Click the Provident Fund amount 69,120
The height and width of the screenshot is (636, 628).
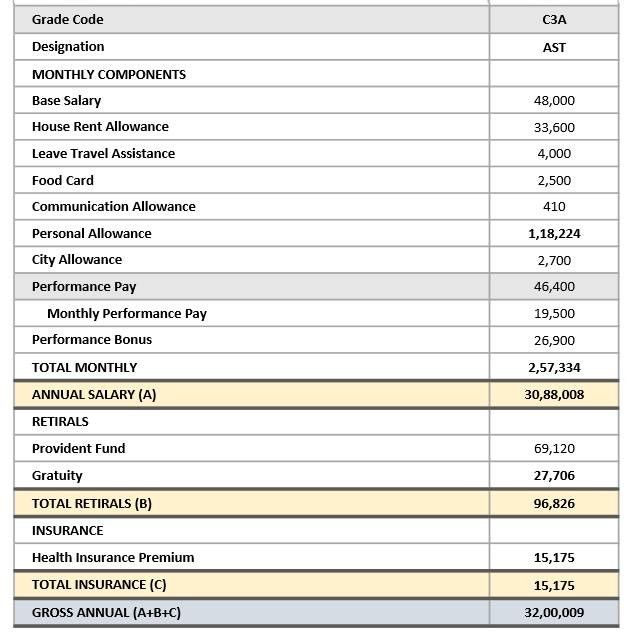click(554, 448)
